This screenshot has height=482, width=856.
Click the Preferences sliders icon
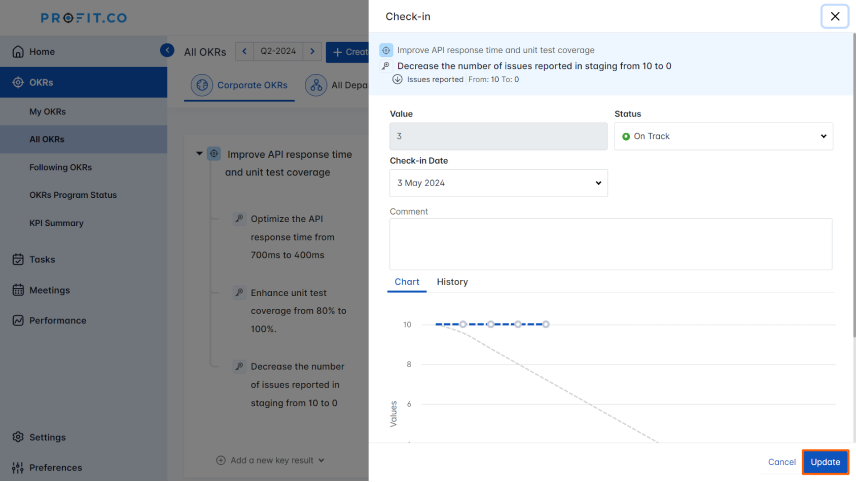coord(18,468)
